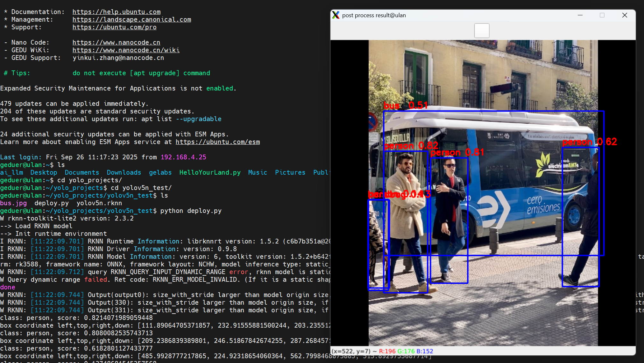
Task: Open the landscape.canonical.com management link
Action: click(131, 19)
